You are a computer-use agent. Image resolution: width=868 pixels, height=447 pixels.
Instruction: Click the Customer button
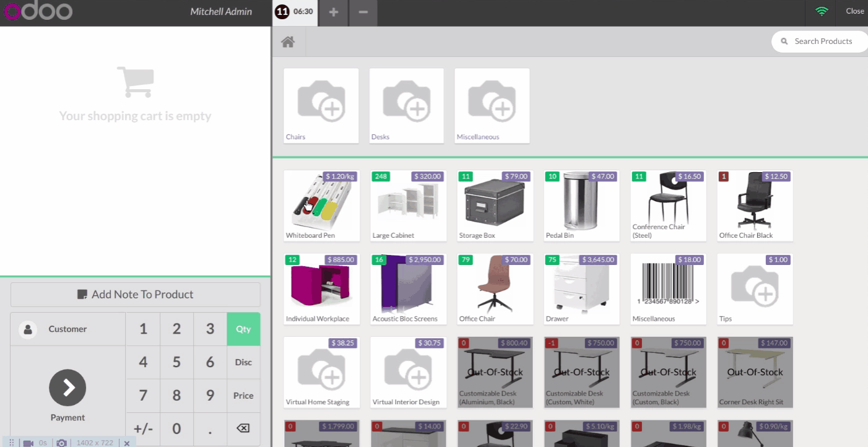[x=67, y=329]
